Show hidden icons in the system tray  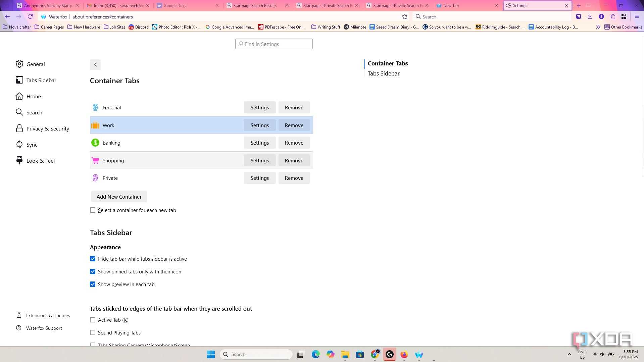[569, 354]
